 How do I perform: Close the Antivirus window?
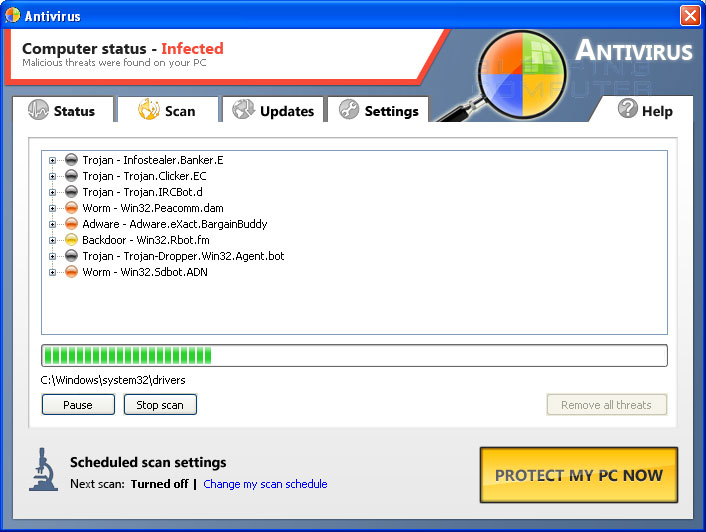point(690,15)
